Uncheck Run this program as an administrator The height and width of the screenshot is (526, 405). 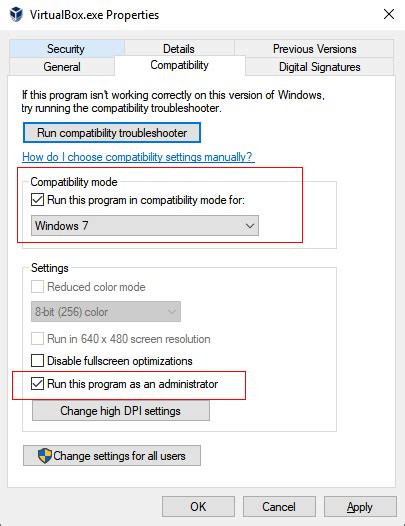tap(37, 384)
